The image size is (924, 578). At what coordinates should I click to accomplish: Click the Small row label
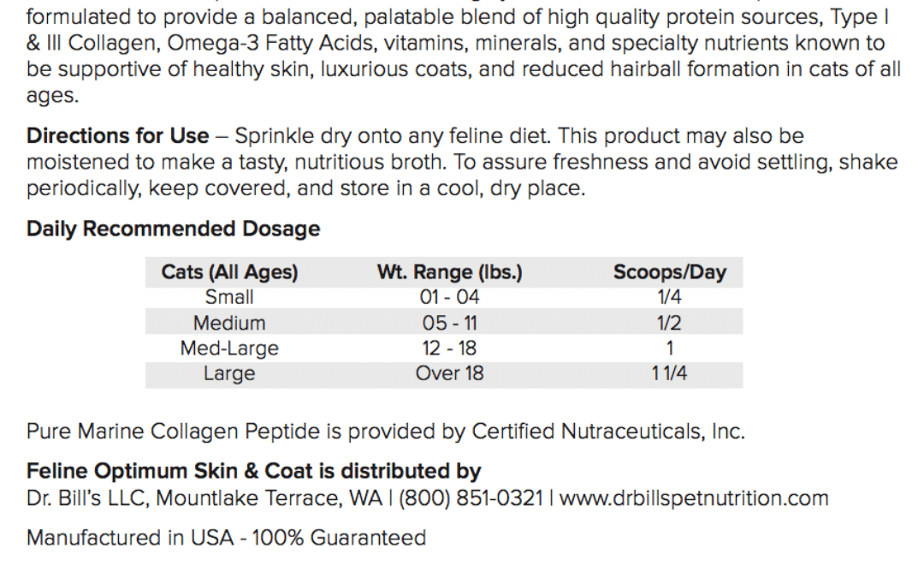pos(229,296)
